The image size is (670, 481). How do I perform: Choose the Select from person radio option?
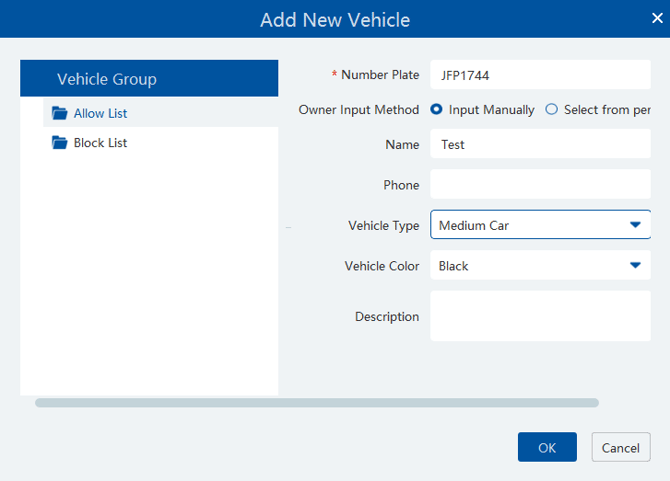(x=551, y=110)
